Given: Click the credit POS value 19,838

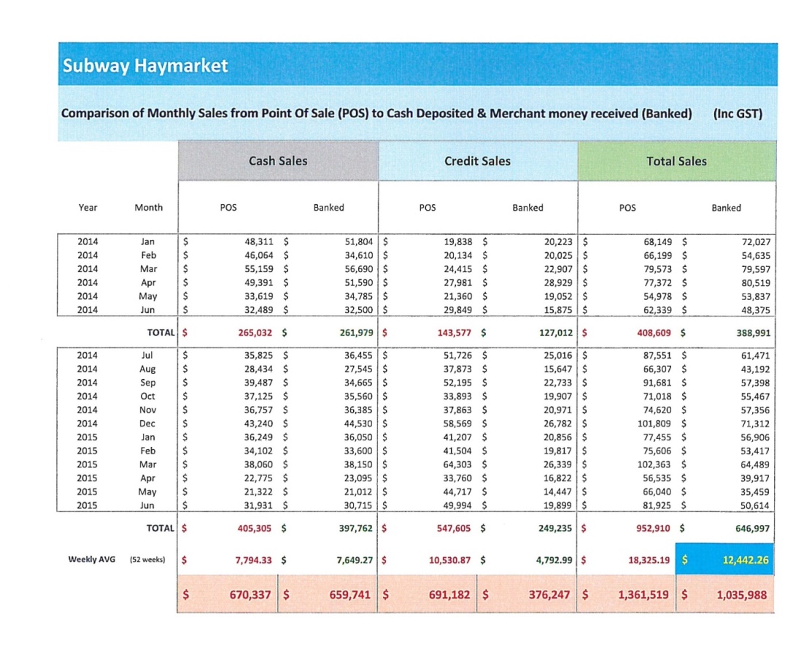Looking at the screenshot, I should pyautogui.click(x=457, y=241).
